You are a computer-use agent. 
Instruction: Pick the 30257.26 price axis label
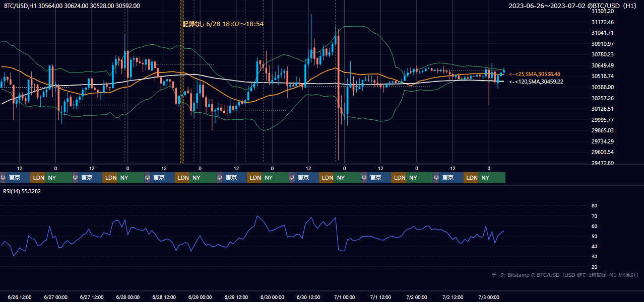click(602, 98)
